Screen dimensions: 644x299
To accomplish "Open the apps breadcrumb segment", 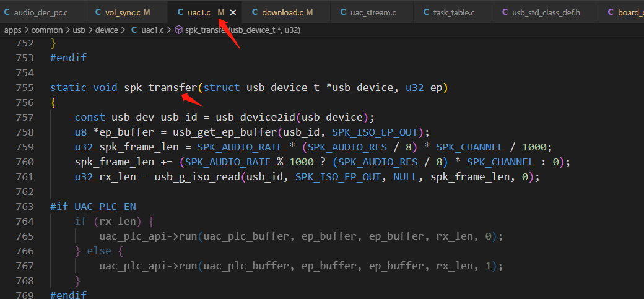I will coord(13,30).
